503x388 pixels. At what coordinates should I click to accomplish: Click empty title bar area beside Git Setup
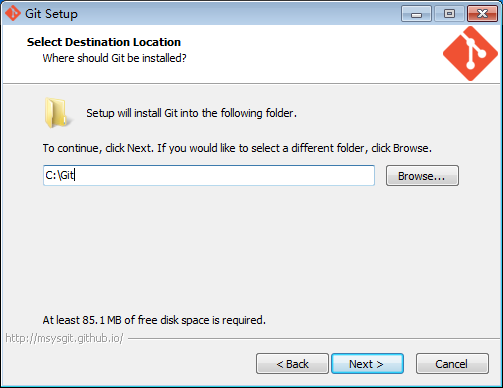[x=233, y=14]
